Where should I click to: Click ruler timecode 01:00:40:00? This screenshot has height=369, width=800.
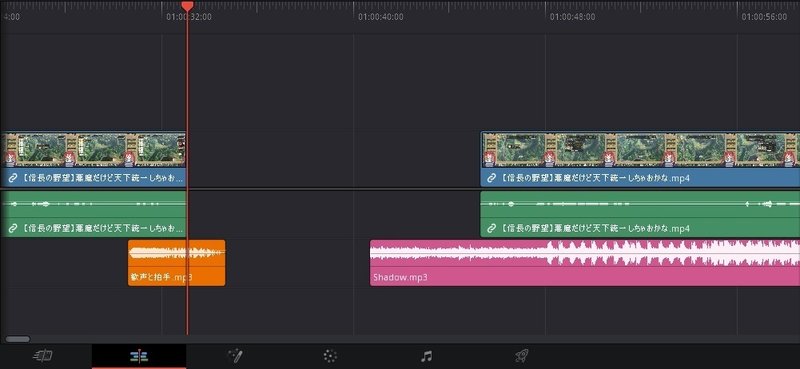(381, 17)
